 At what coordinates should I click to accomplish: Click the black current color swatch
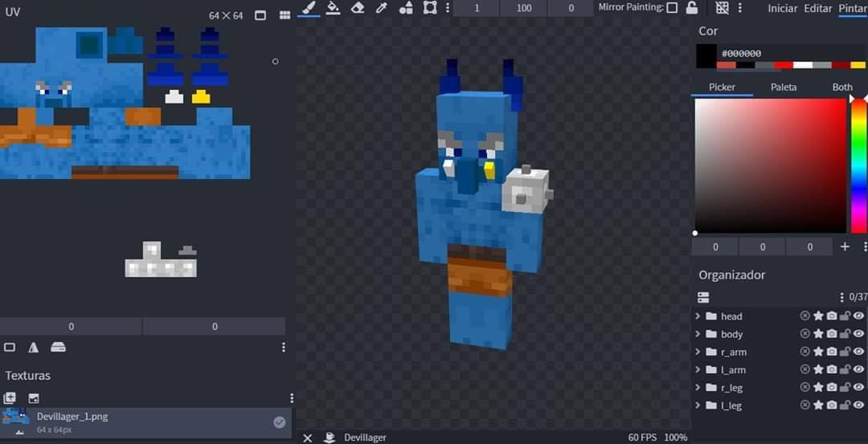(x=706, y=56)
